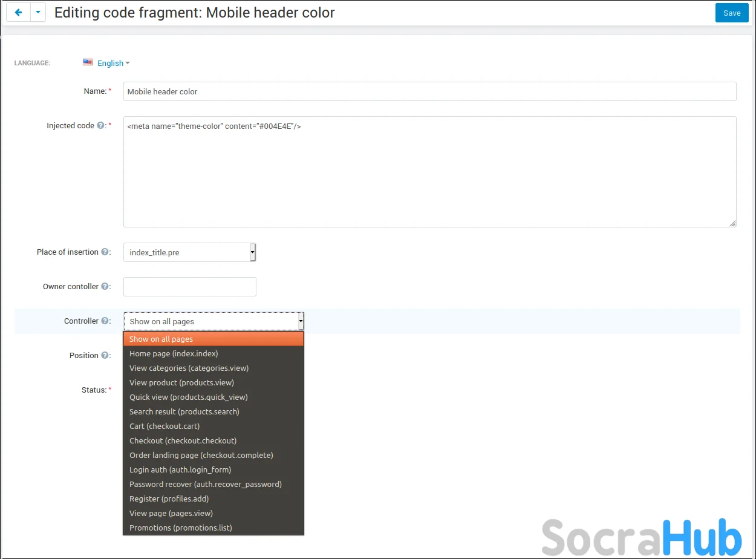Click the Name input field
The width and height of the screenshot is (756, 559).
pyautogui.click(x=429, y=91)
